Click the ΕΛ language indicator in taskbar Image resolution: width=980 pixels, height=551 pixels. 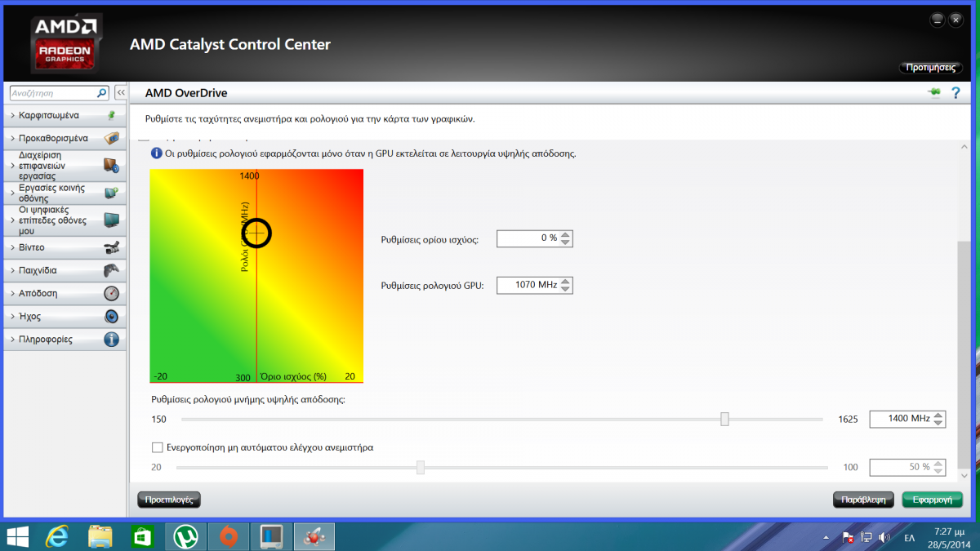pyautogui.click(x=909, y=538)
